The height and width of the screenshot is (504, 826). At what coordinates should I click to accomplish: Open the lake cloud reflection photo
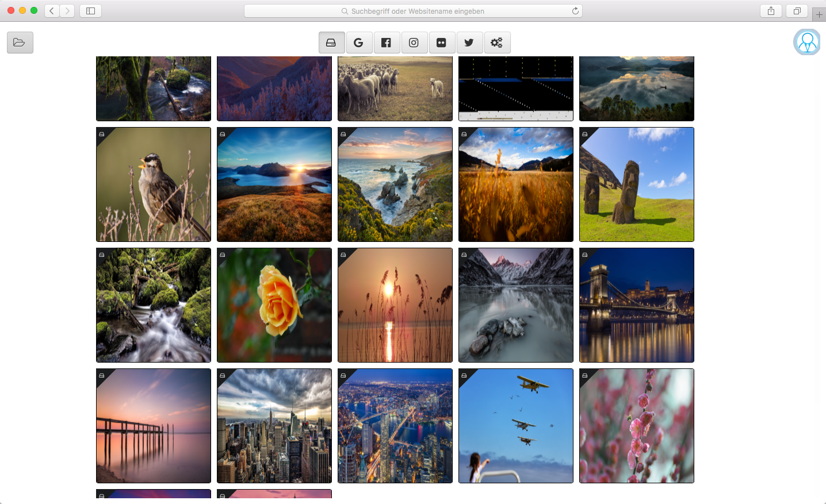click(x=637, y=89)
